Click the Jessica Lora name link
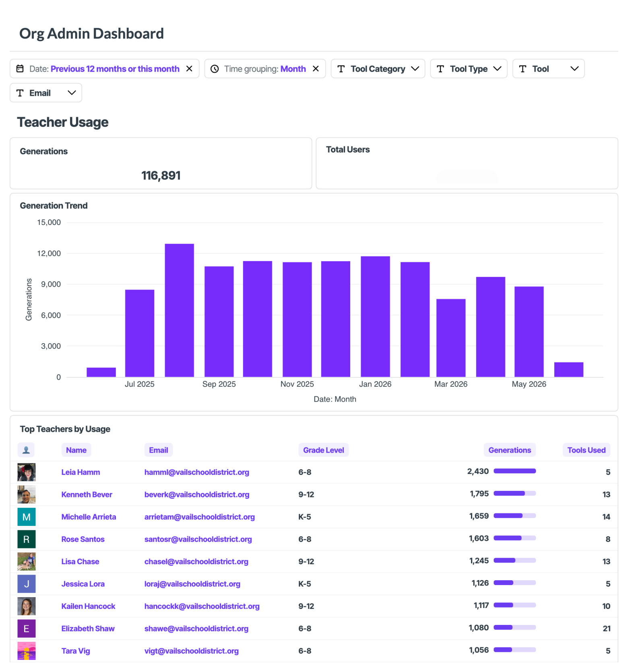 click(x=83, y=584)
